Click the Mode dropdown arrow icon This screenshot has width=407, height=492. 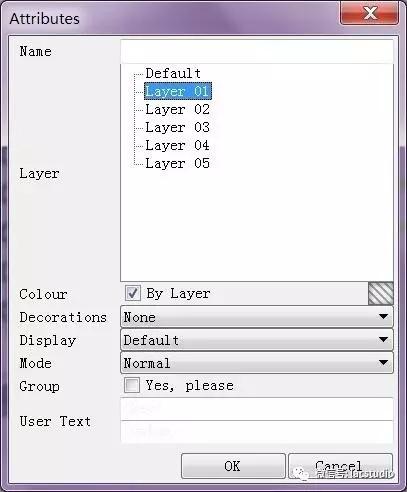point(383,362)
